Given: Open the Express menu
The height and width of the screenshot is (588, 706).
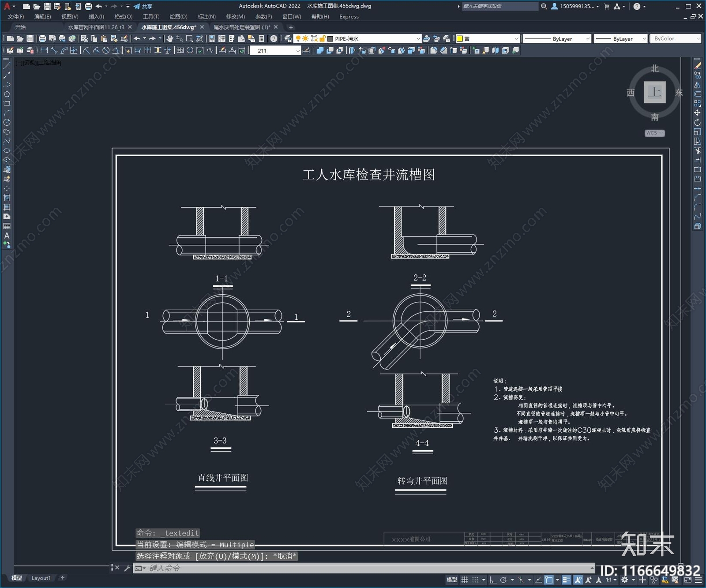Looking at the screenshot, I should click(x=349, y=17).
